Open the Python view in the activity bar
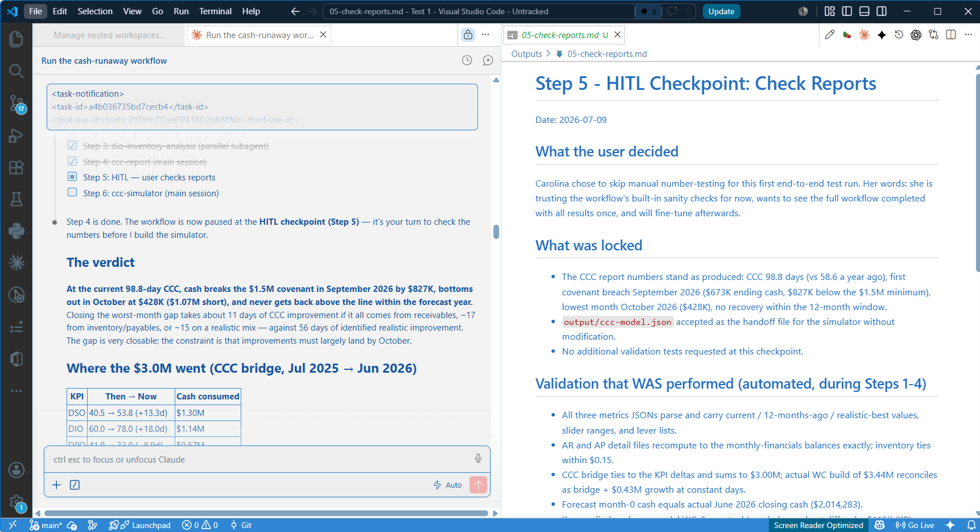Screen dimensions: 980x532 pyautogui.click(x=17, y=230)
